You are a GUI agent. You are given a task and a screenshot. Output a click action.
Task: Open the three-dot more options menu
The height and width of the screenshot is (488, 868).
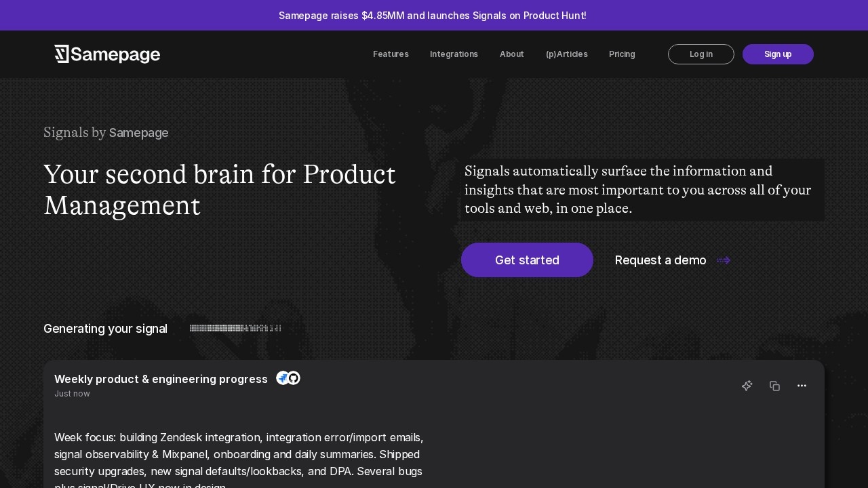coord(802,386)
